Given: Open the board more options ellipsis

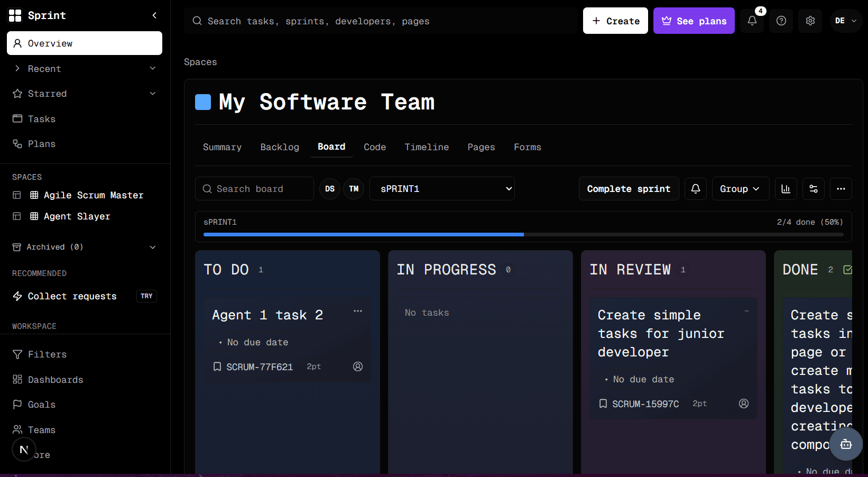Looking at the screenshot, I should pos(841,189).
